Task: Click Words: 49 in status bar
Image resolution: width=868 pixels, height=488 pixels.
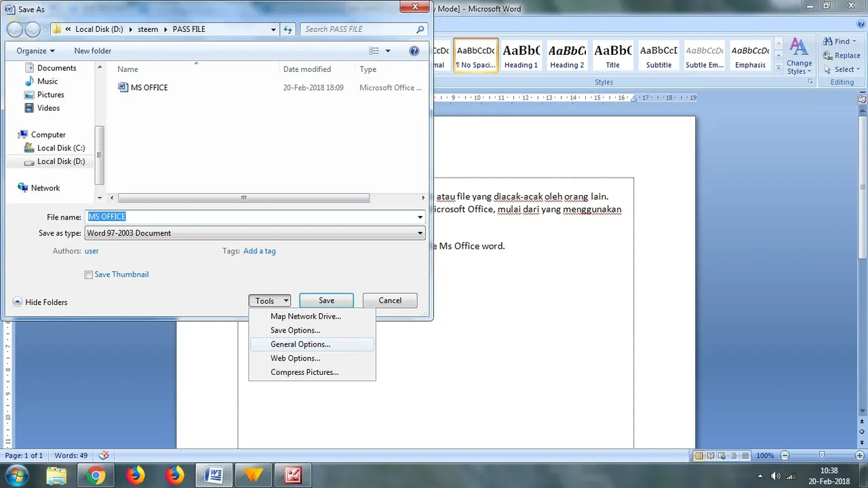Action: pos(71,455)
